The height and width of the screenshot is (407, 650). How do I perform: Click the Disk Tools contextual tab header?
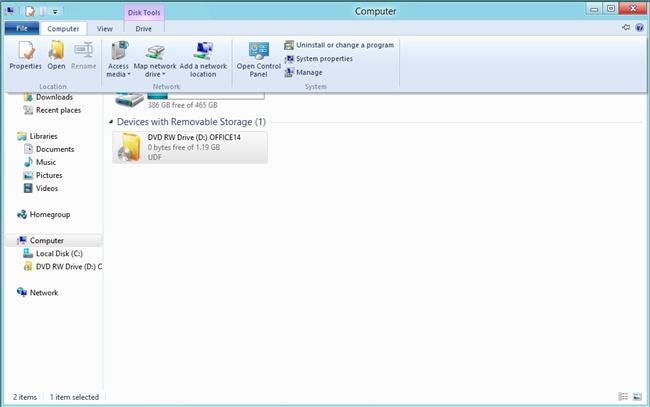144,12
